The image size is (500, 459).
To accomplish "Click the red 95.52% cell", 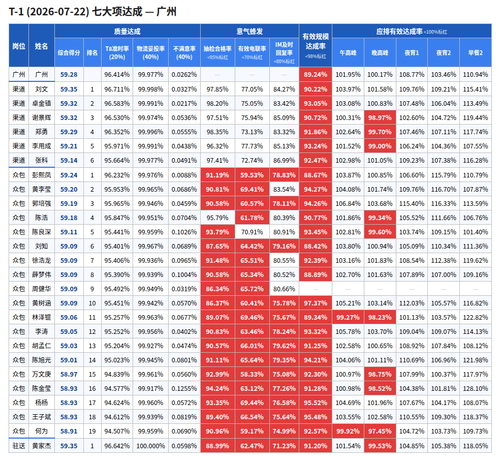I will click(x=315, y=403).
